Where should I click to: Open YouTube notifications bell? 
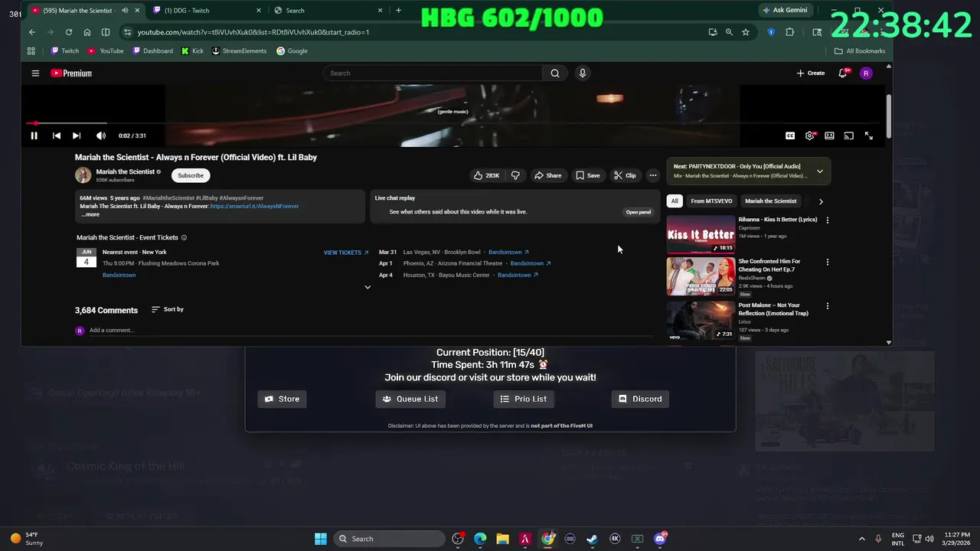click(843, 73)
